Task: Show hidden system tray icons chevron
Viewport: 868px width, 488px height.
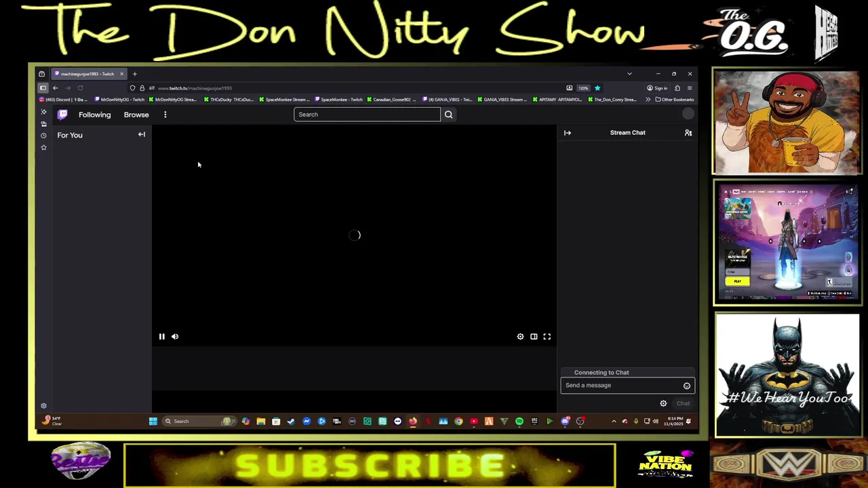Action: [614, 422]
